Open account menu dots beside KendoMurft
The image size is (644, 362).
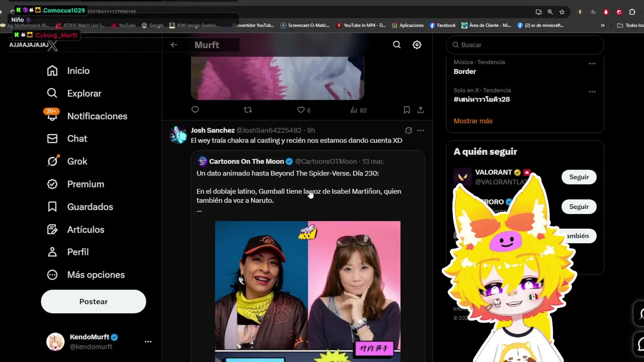[x=148, y=341]
